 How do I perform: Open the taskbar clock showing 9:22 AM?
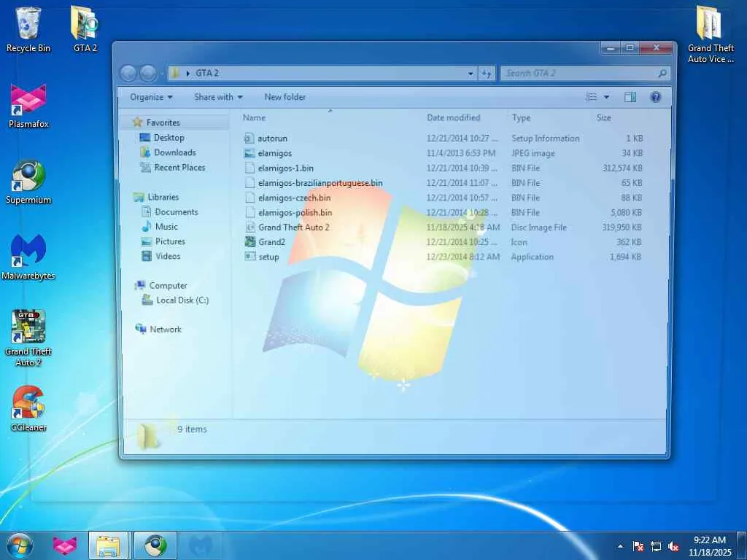[710, 546]
